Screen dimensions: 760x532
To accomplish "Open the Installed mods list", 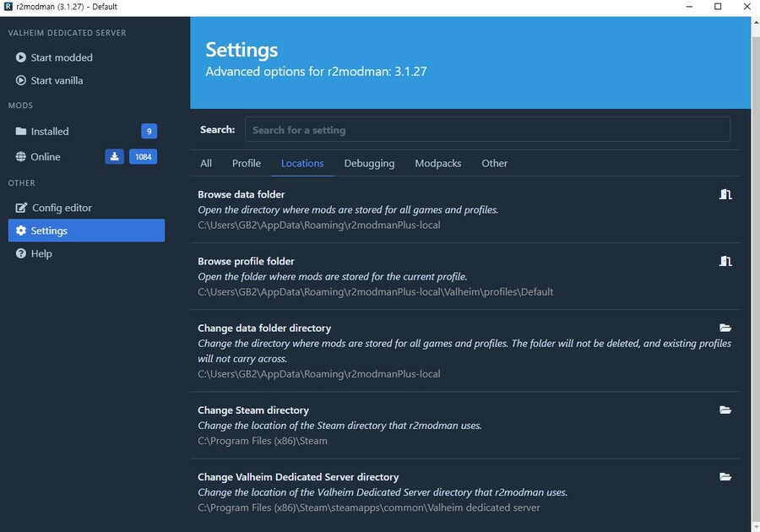I will click(50, 131).
